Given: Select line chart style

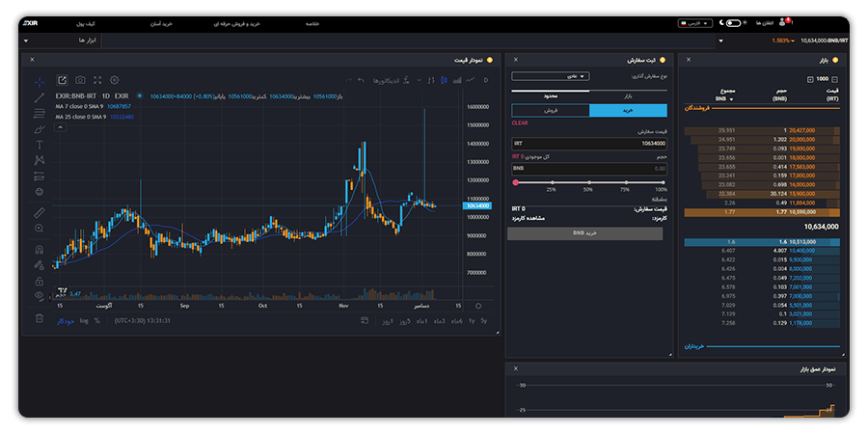Looking at the screenshot, I should click(471, 80).
